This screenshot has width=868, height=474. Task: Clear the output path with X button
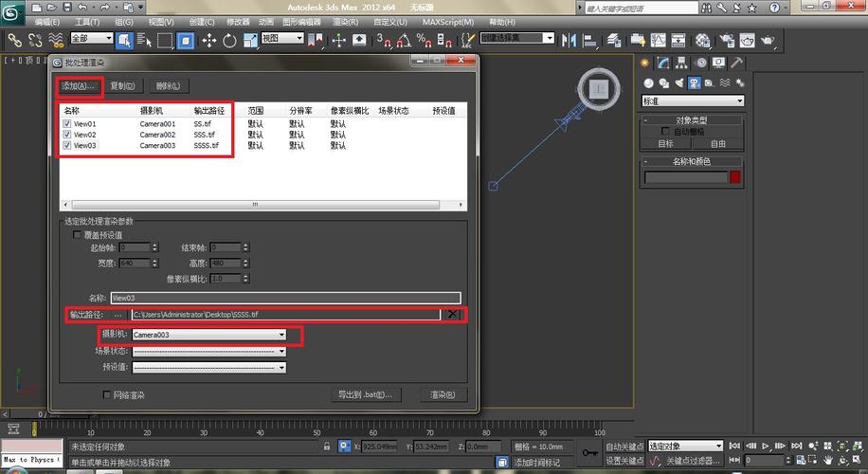click(453, 314)
